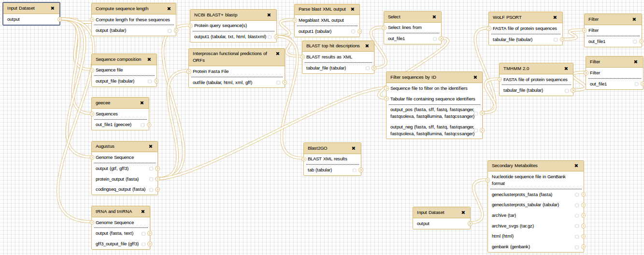Click the 'Compute length for these sequences' label

pos(133,20)
